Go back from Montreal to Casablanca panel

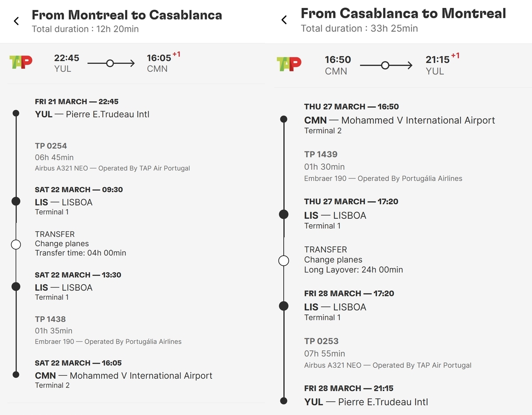click(x=16, y=21)
